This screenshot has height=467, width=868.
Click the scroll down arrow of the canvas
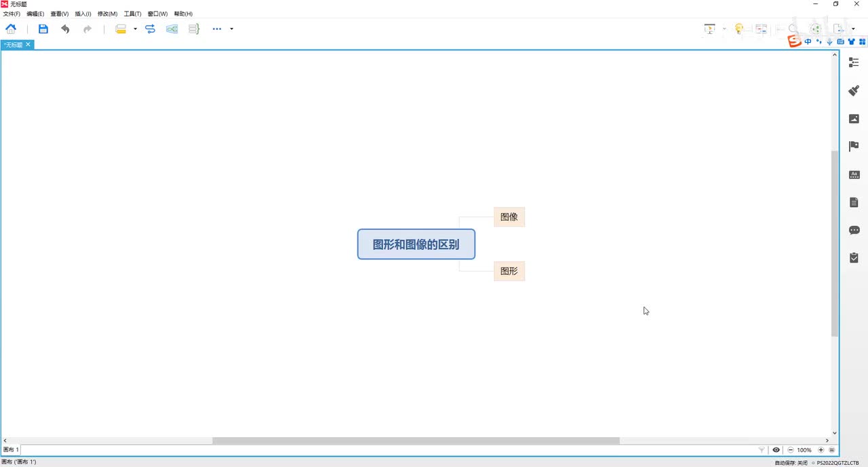click(835, 433)
